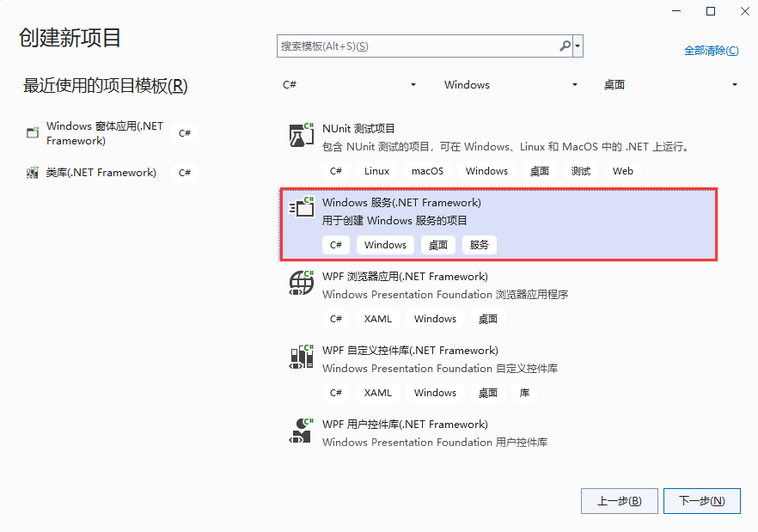This screenshot has height=532, width=758.
Task: Click the Windows 服务 template icon
Action: (x=302, y=209)
